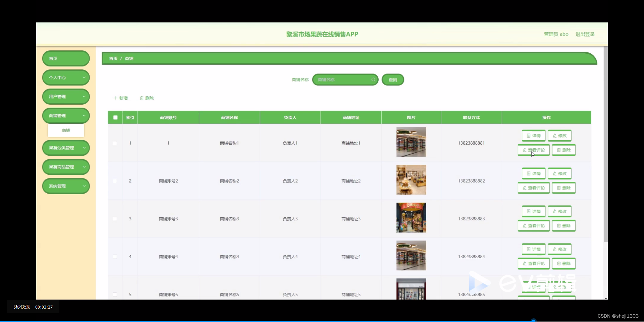This screenshot has width=644, height=322.
Task: Click the magnifier icon in the search box
Action: [373, 79]
